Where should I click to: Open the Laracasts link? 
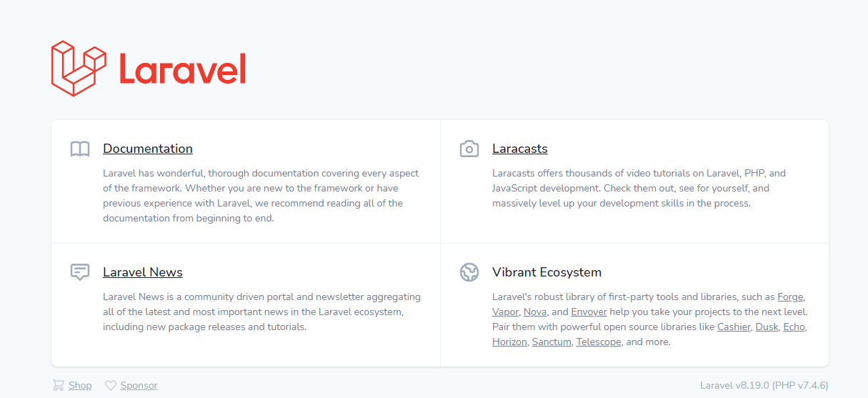[519, 149]
